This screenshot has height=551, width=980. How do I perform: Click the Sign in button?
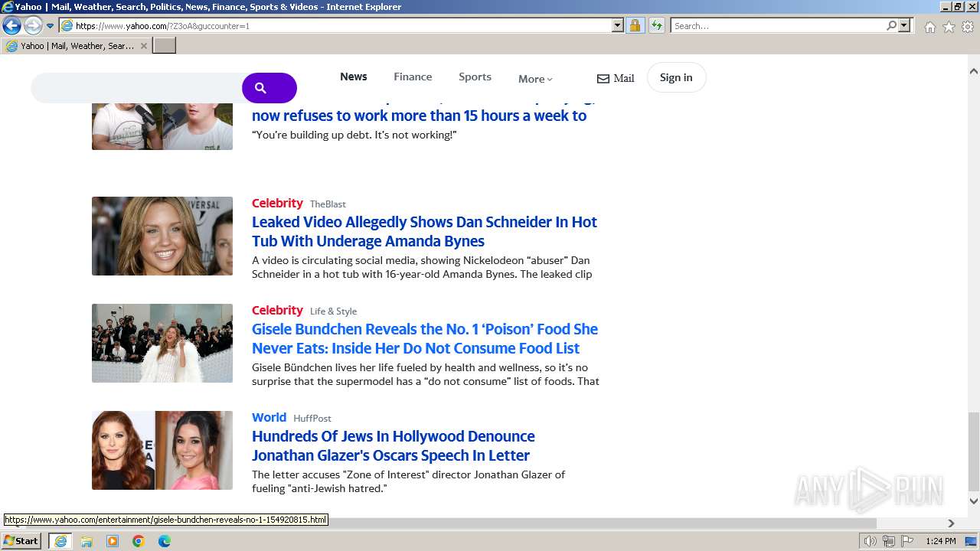point(676,77)
